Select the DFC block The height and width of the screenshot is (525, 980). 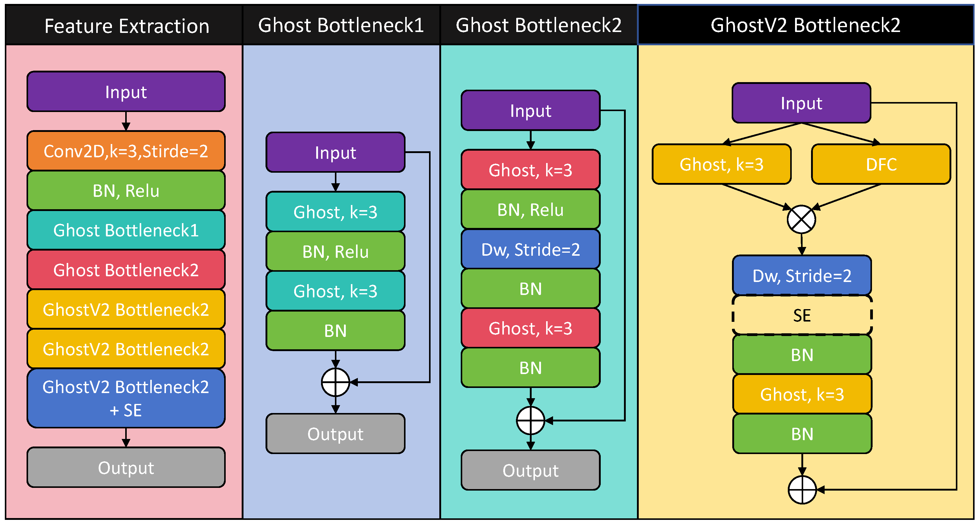[x=881, y=165]
